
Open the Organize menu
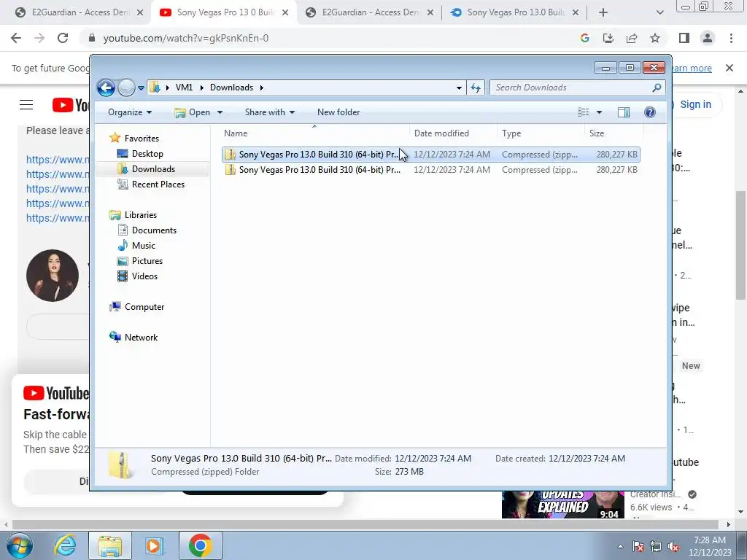[x=130, y=112]
